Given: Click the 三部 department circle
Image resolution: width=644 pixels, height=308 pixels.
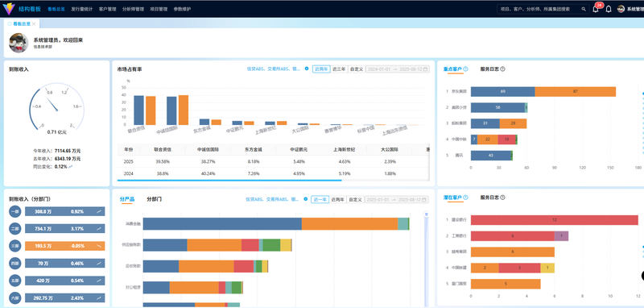Looking at the screenshot, I should (x=15, y=246).
